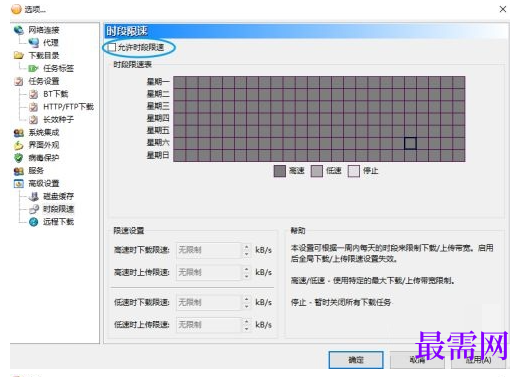The height and width of the screenshot is (377, 527).
Task: Click the BT下载 icon in tree
Action: point(33,94)
